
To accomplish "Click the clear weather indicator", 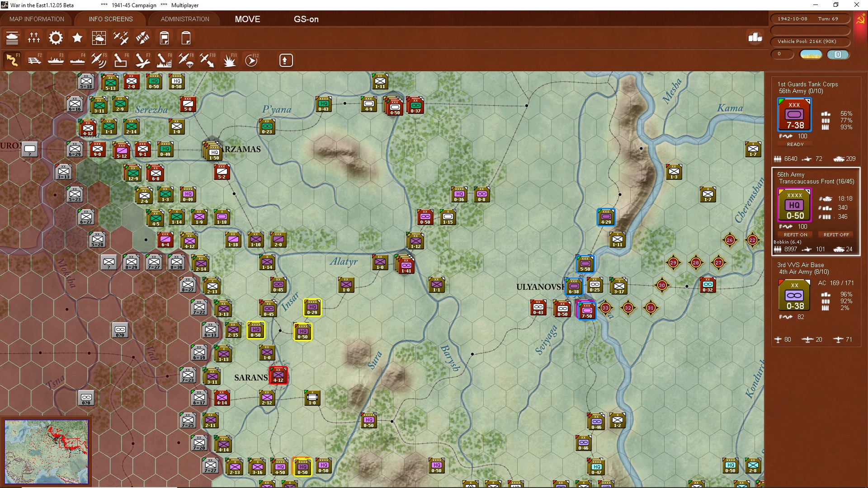I will tap(811, 55).
